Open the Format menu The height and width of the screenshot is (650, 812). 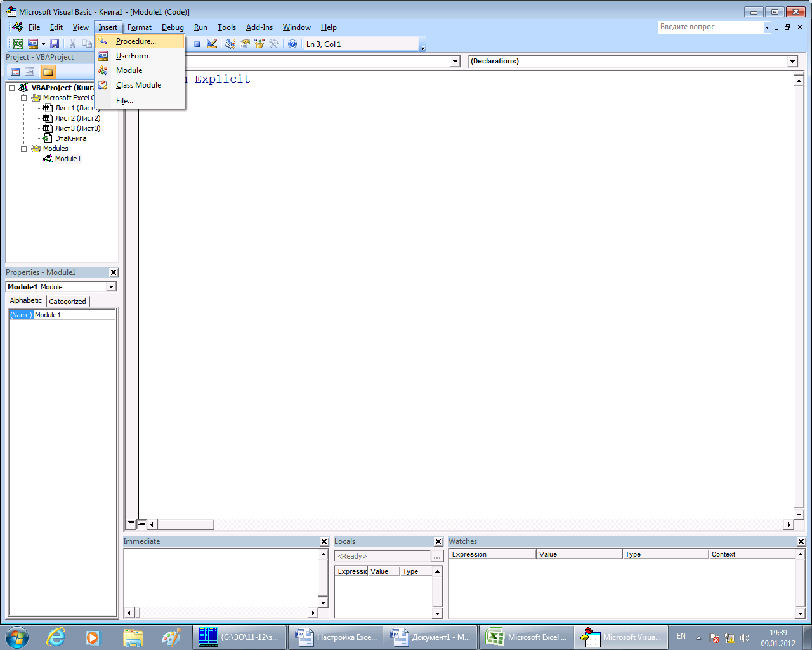[x=140, y=27]
